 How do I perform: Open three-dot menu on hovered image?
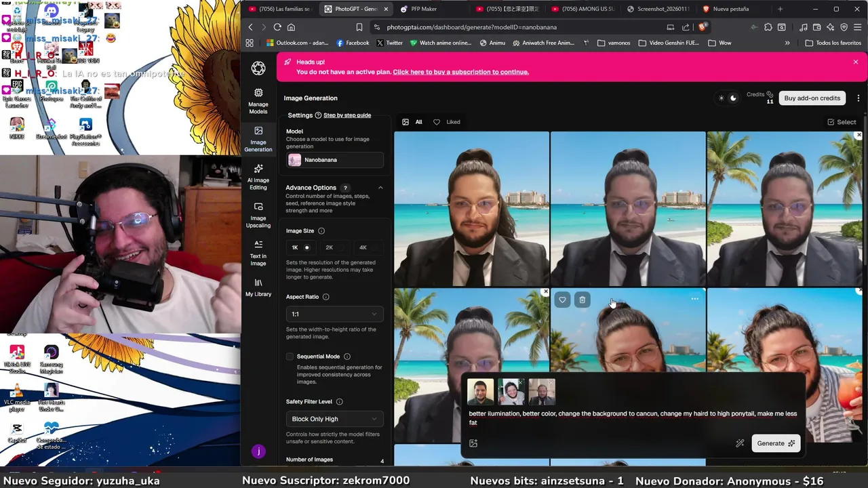point(694,299)
